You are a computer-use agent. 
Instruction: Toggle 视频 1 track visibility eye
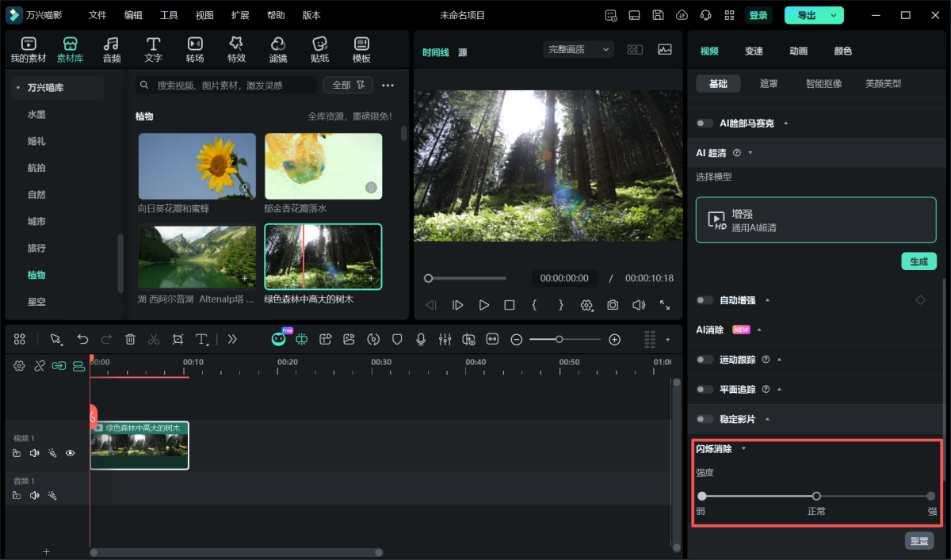click(x=71, y=453)
